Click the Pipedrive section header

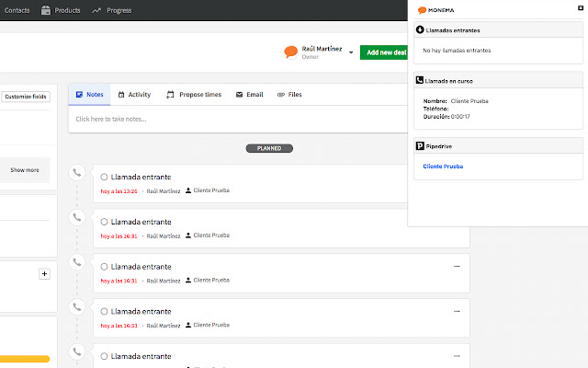[498, 145]
